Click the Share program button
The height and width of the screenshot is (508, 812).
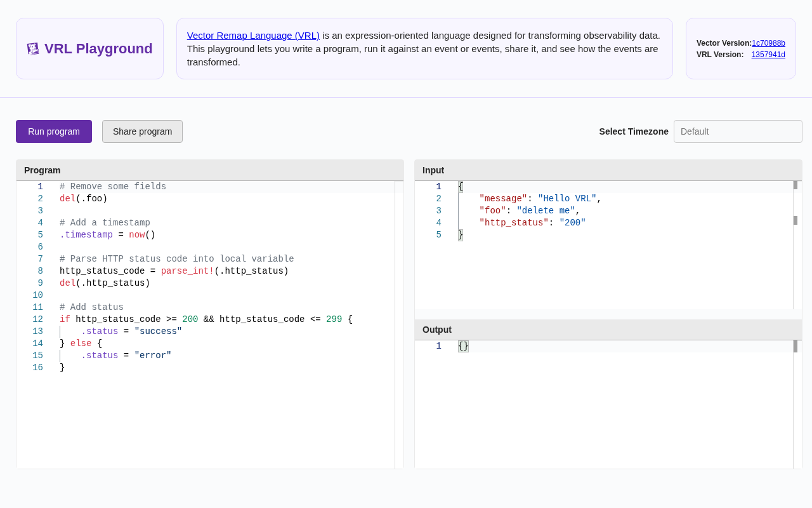pyautogui.click(x=142, y=131)
